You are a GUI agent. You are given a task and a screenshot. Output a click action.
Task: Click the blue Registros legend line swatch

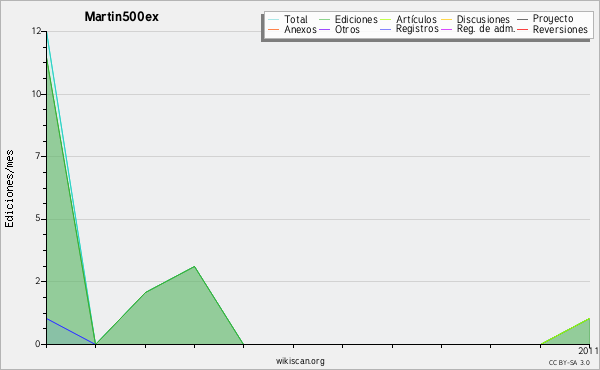[x=386, y=29]
